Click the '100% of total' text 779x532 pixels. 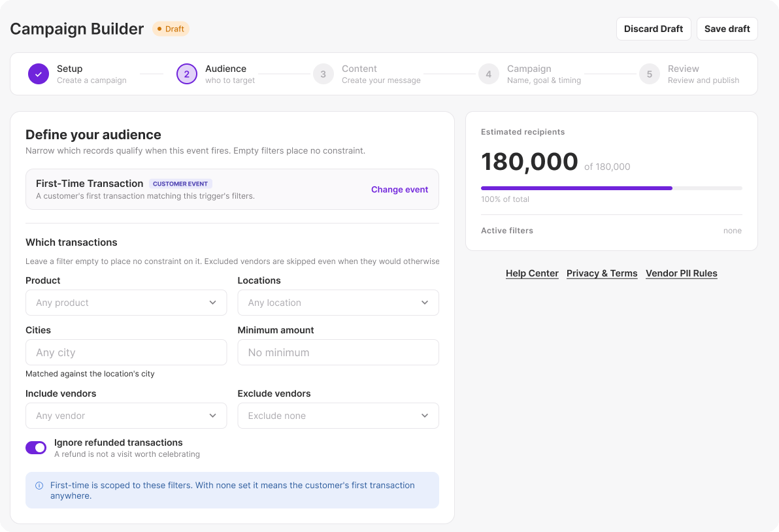[x=505, y=199]
